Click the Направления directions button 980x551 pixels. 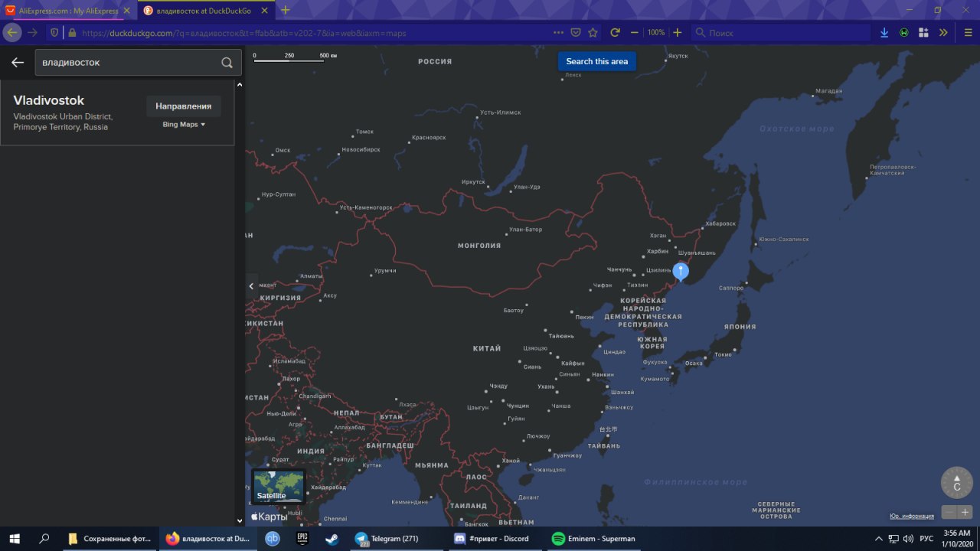click(184, 106)
